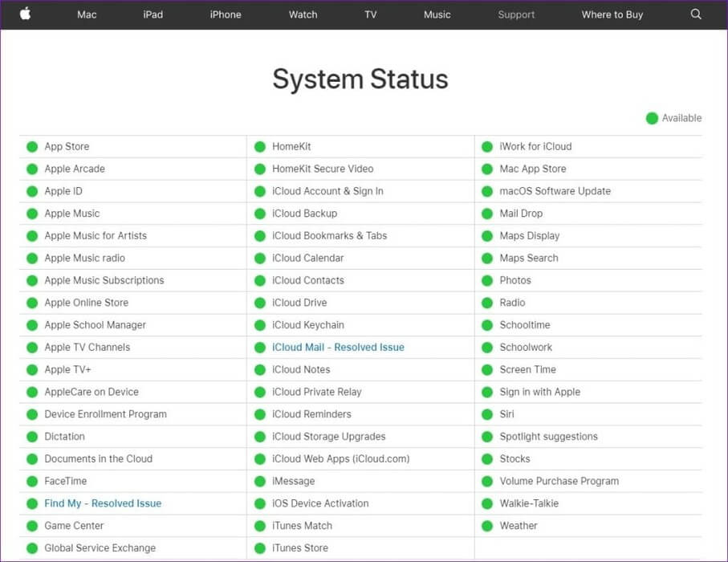Open the iPad menu item

tap(153, 14)
